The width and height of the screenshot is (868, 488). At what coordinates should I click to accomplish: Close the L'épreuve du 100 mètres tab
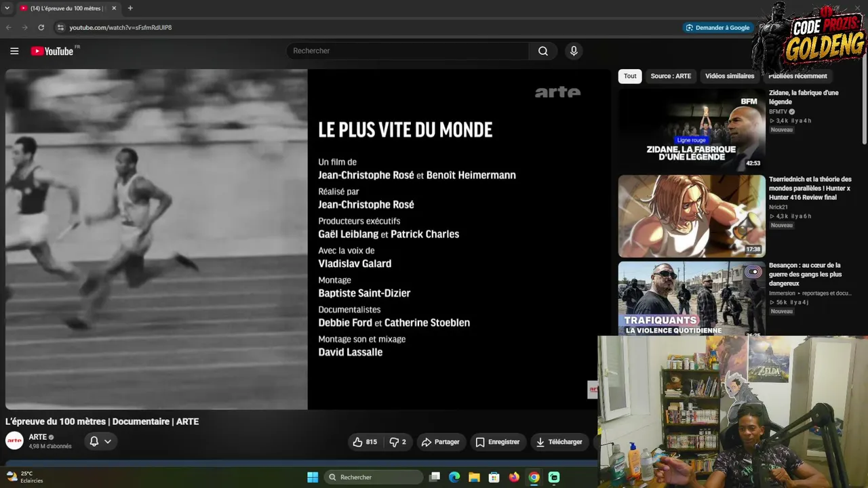[114, 8]
